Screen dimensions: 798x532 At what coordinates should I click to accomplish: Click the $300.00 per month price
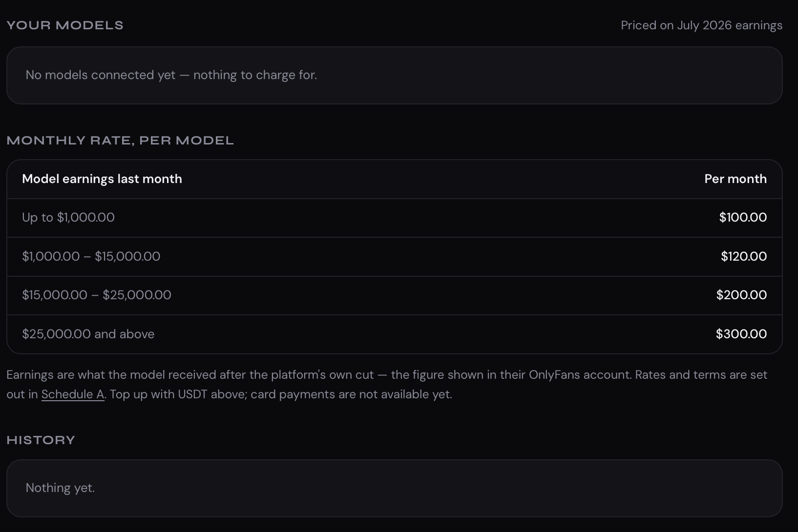[x=741, y=334]
